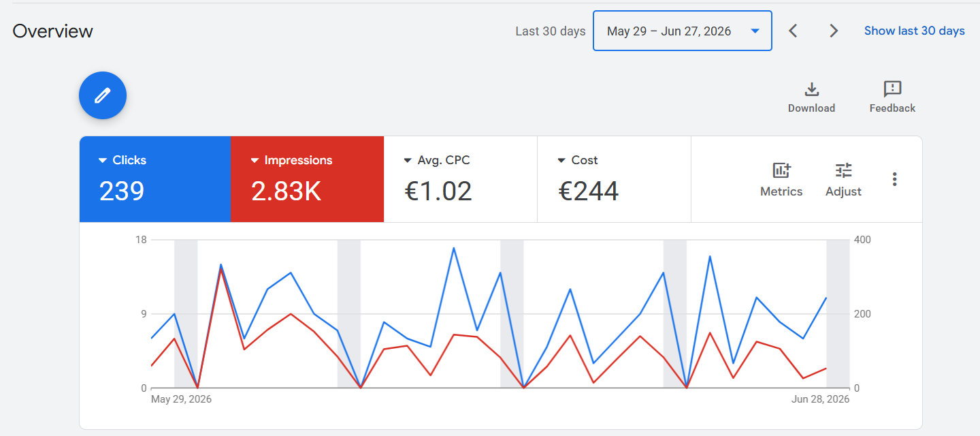Image resolution: width=980 pixels, height=436 pixels.
Task: Click the 2.83K impressions value
Action: [x=286, y=191]
